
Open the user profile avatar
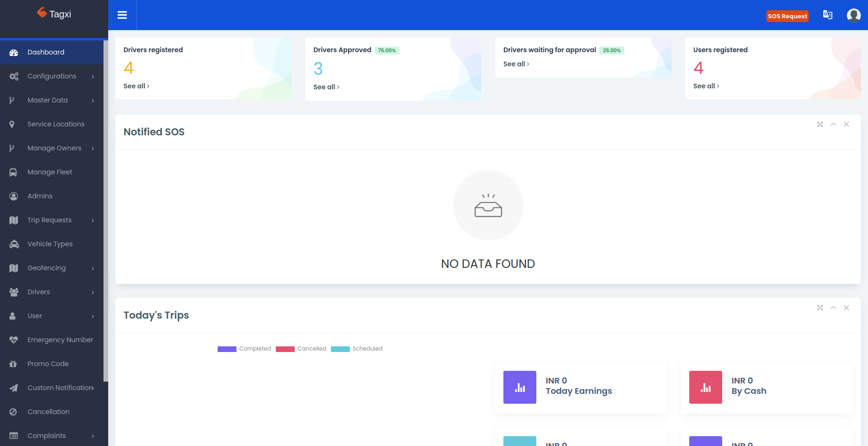[853, 16]
